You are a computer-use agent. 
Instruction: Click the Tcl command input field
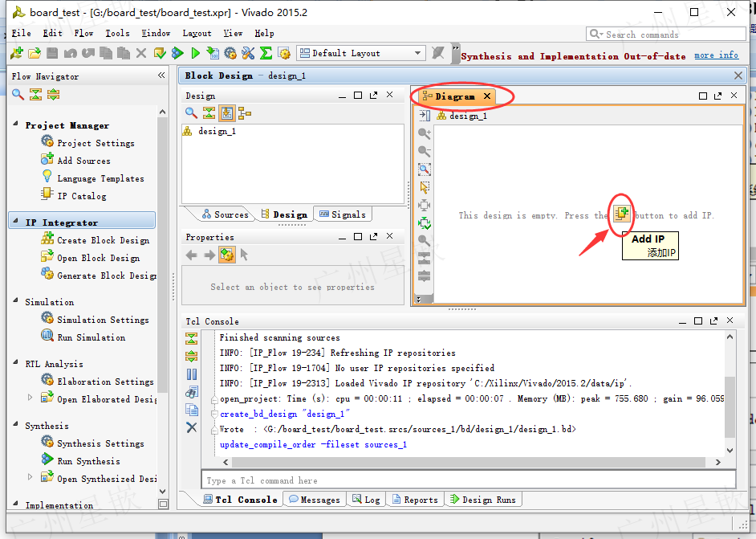pos(468,480)
